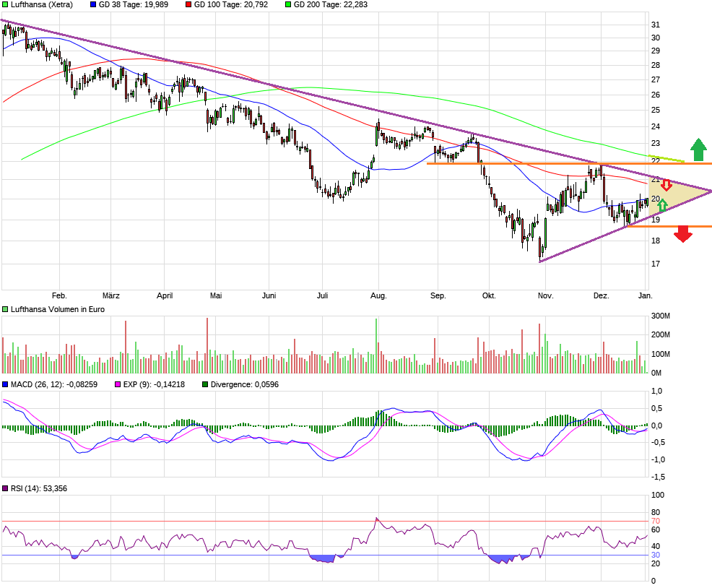Image resolution: width=712 pixels, height=588 pixels.
Task: Click the tall red volume bar near Mai
Action: [x=207, y=345]
